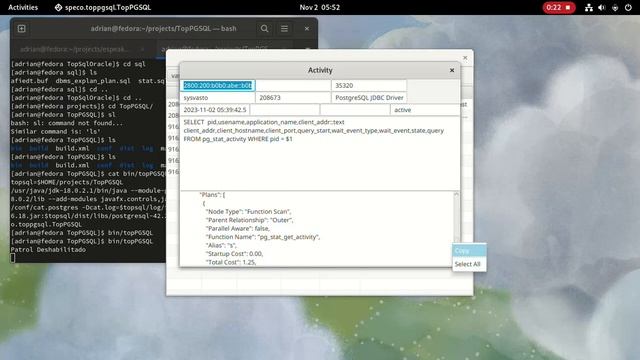This screenshot has width=640, height=360.
Task: Open the volume speaker icon
Action: coord(602,7)
